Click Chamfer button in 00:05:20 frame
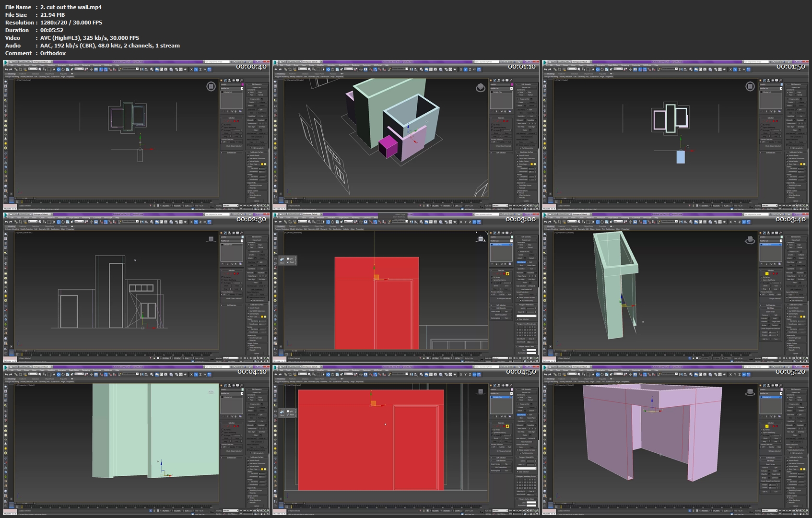The width and height of the screenshot is (812, 518). [764, 474]
